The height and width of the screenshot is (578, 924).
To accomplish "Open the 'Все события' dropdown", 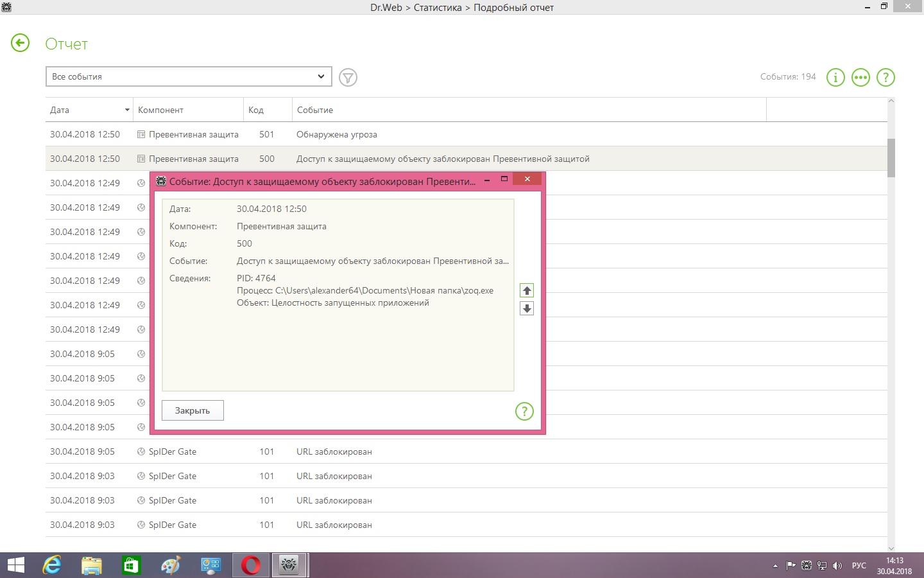I will (x=189, y=76).
